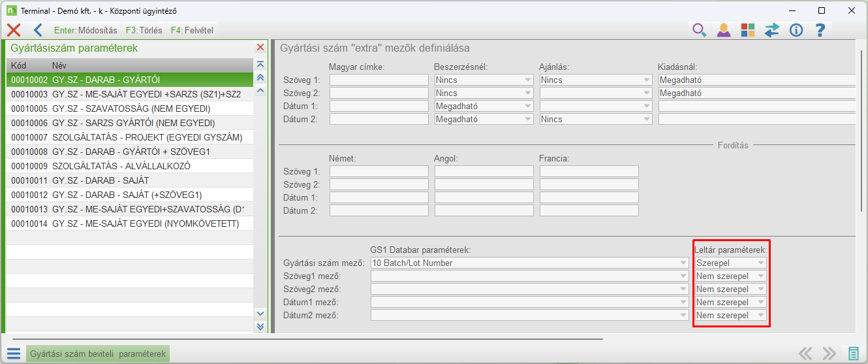Screen dimensions: 868x364
Task: Click the user profile icon
Action: coord(723,30)
